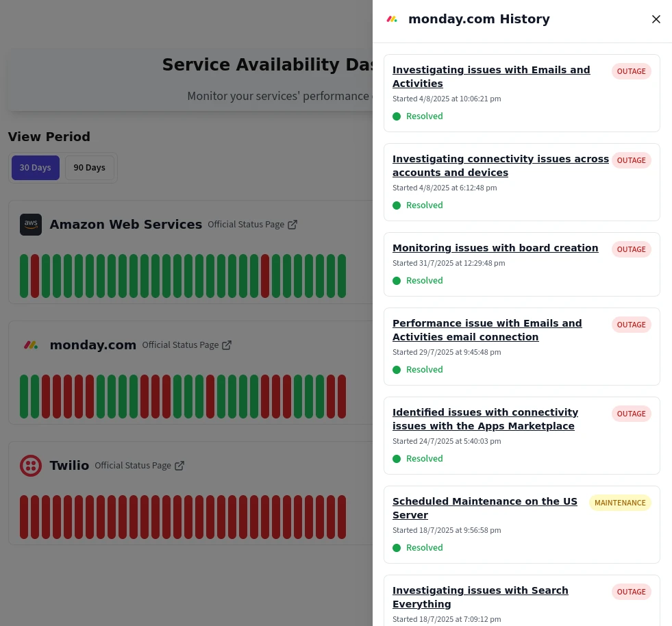Open Investigating issues with Search Everything
This screenshot has height=626, width=672.
[x=480, y=597]
